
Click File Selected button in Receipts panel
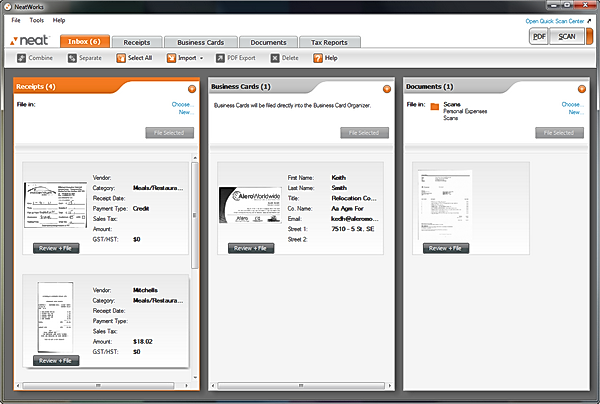(170, 133)
